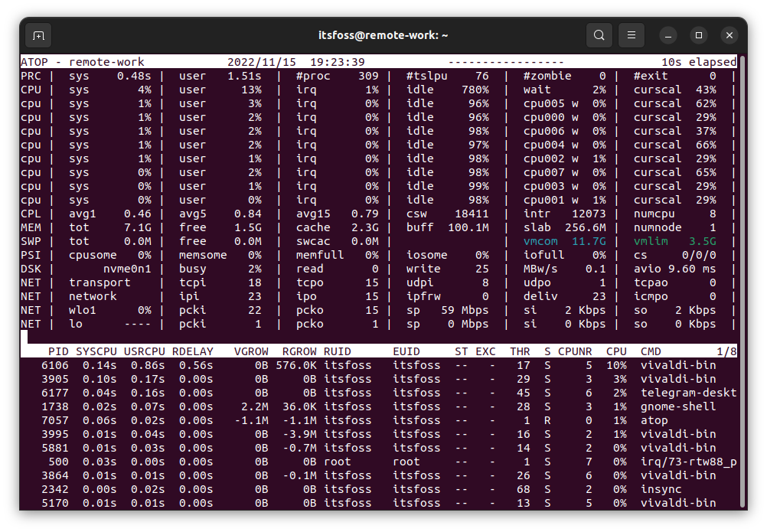Viewport: 767px width, 532px height.
Task: Open a new terminal tab
Action: coord(38,35)
